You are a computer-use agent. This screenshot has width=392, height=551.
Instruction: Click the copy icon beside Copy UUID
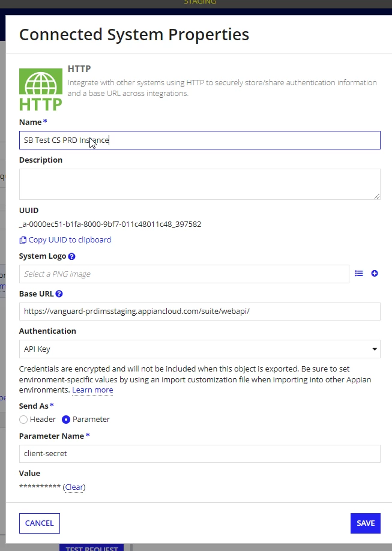pyautogui.click(x=23, y=240)
